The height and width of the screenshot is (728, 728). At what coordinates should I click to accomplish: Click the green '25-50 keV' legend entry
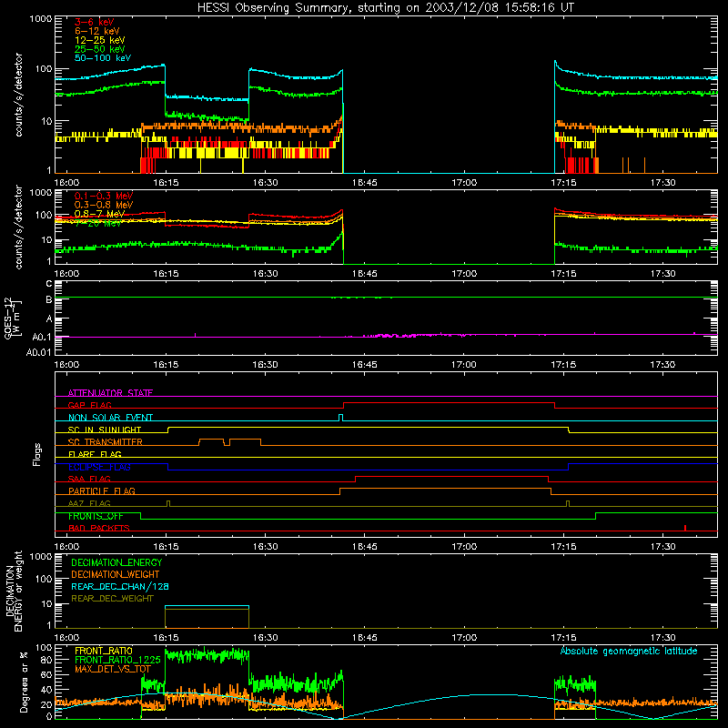(99, 49)
